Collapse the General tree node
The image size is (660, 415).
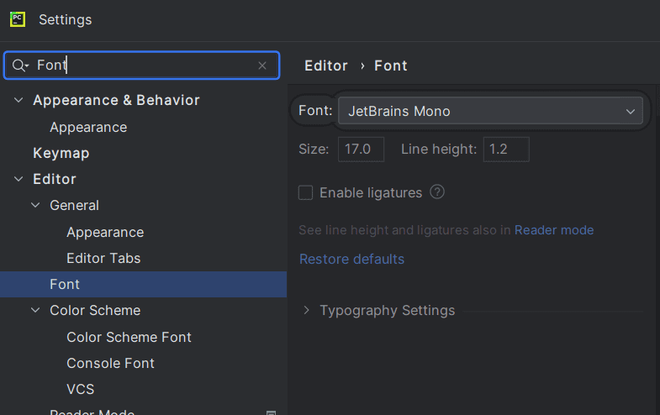(x=35, y=206)
